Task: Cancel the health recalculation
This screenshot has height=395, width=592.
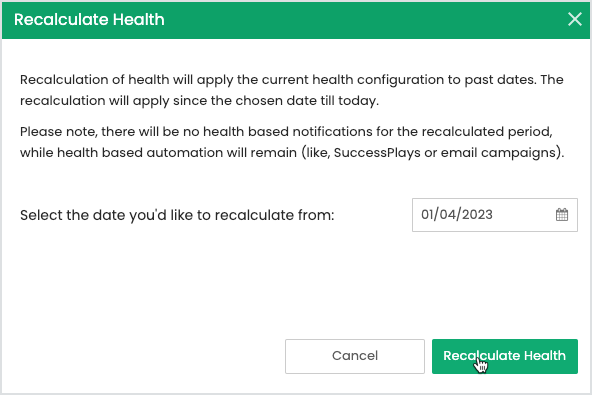Action: point(355,356)
